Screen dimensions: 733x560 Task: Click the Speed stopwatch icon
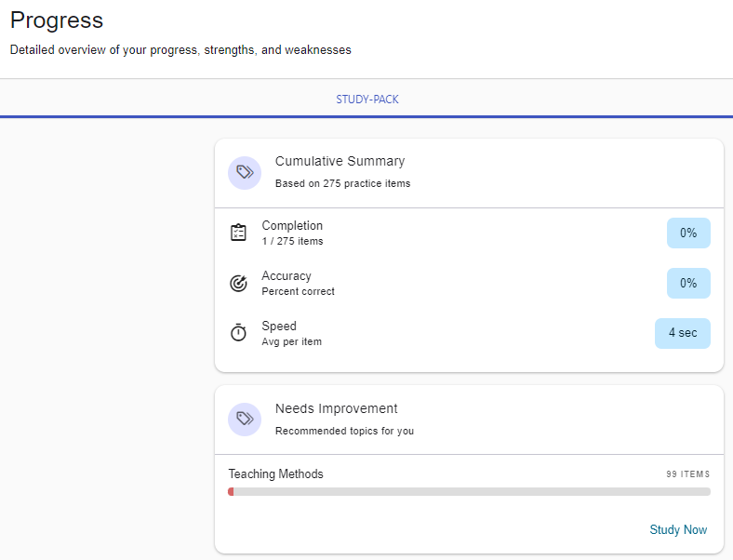tap(238, 333)
